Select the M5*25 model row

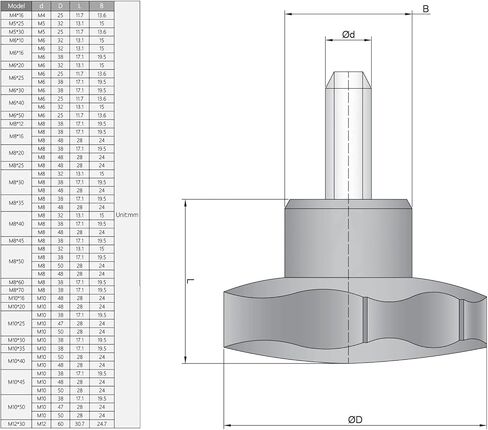58,24
